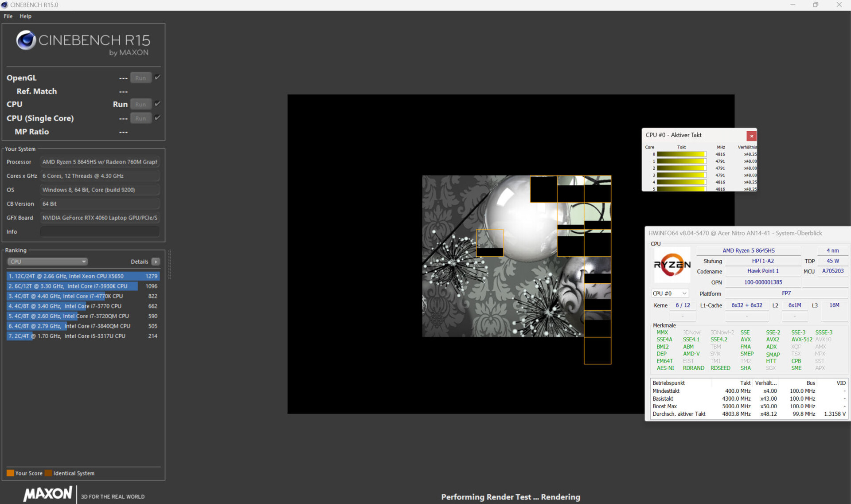Toggle the CPU (Single Core) checkbox
Viewport: 851px width, 504px height.
[x=157, y=118]
